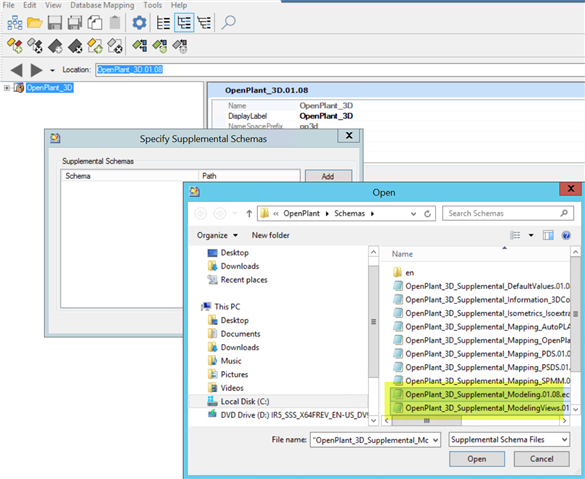This screenshot has height=479, width=585.
Task: Open the Tools menu
Action: pyautogui.click(x=153, y=5)
